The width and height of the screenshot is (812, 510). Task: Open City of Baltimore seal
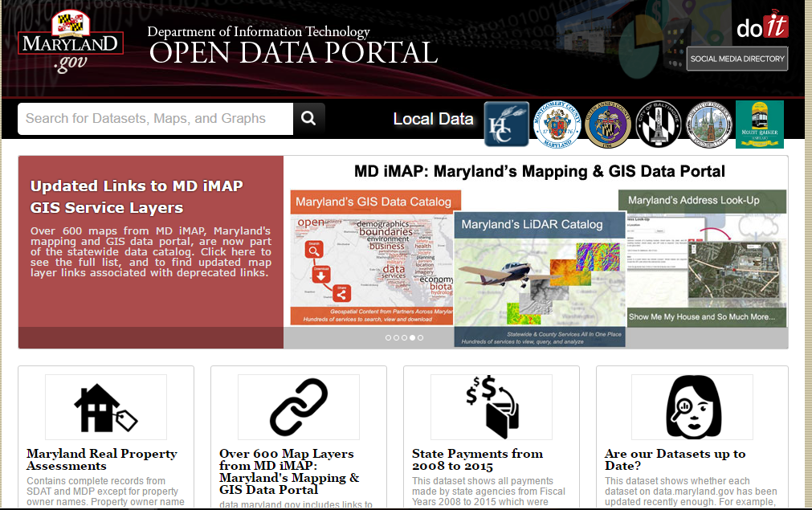coord(659,124)
